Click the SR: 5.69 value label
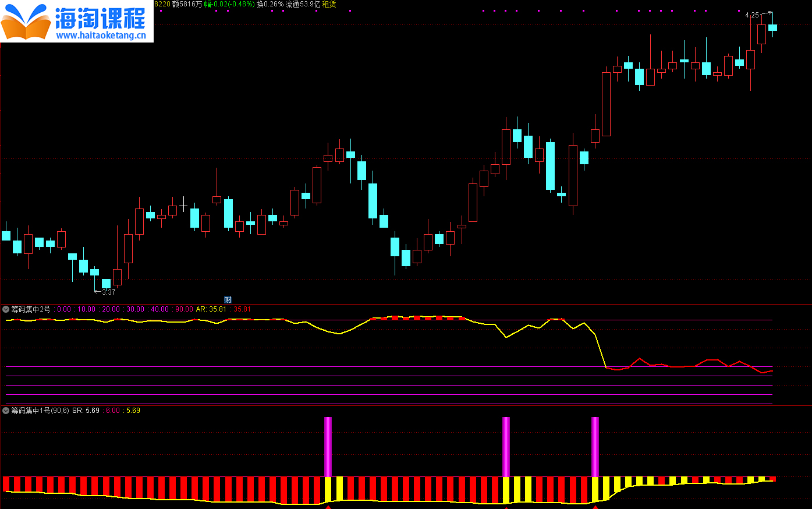This screenshot has height=509, width=812. click(86, 411)
